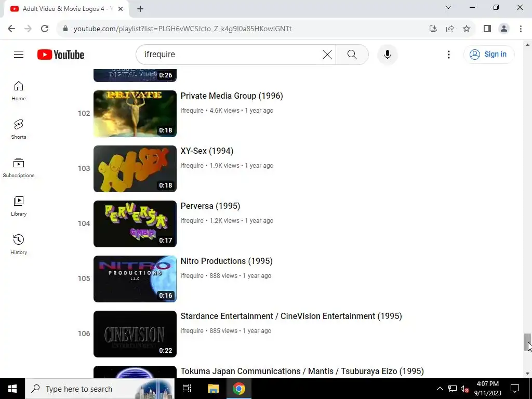Open History in the sidebar
The width and height of the screenshot is (532, 399).
pos(19,244)
